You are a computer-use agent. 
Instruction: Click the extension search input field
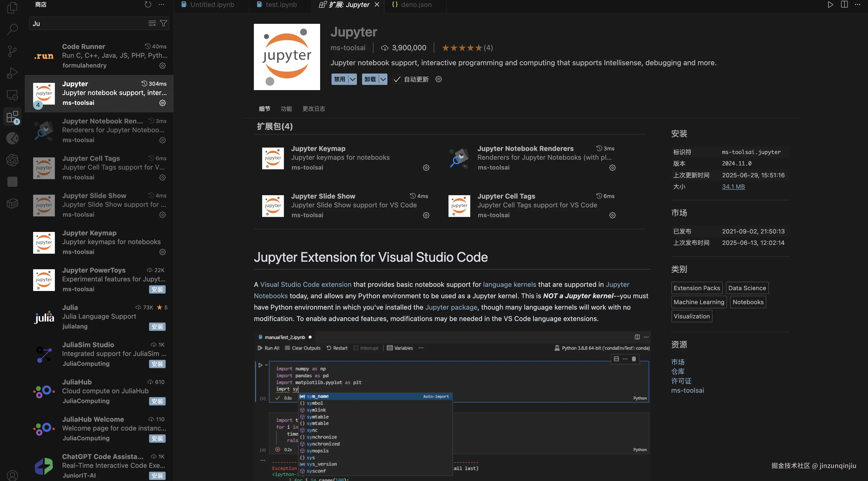[x=88, y=23]
